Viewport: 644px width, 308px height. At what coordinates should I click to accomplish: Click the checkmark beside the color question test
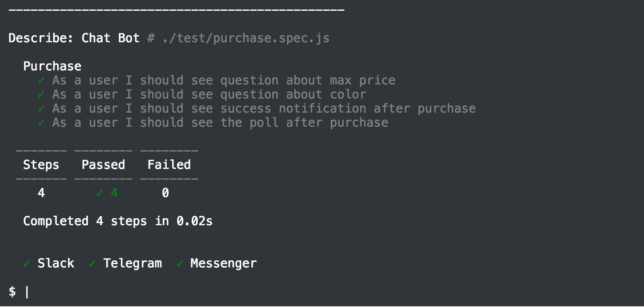click(41, 95)
